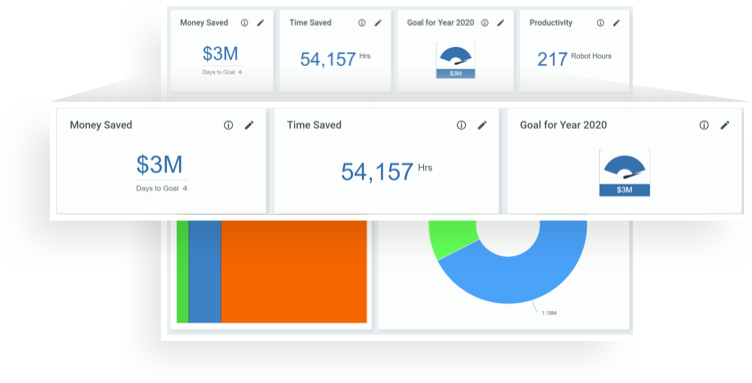Edit the Productivity card with pencil icon
This screenshot has width=752, height=383.
click(616, 23)
